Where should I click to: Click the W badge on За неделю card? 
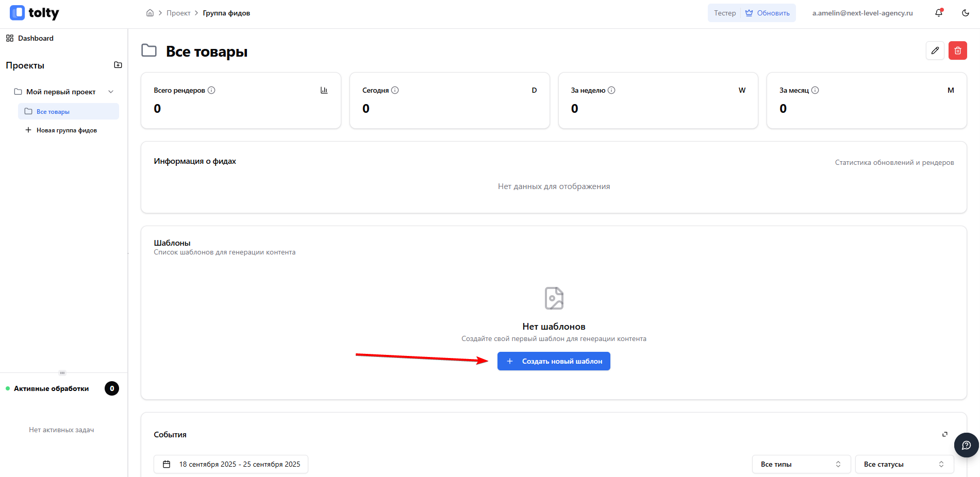coord(742,90)
